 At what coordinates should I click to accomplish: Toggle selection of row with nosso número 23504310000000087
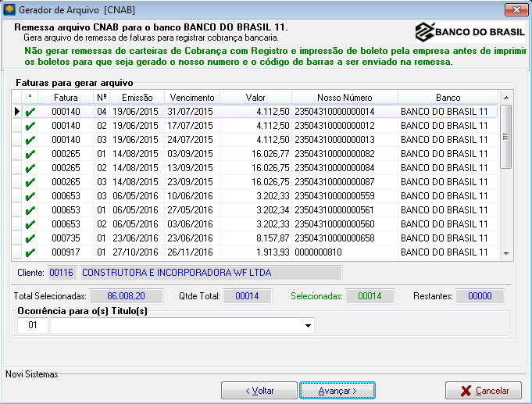(x=30, y=182)
